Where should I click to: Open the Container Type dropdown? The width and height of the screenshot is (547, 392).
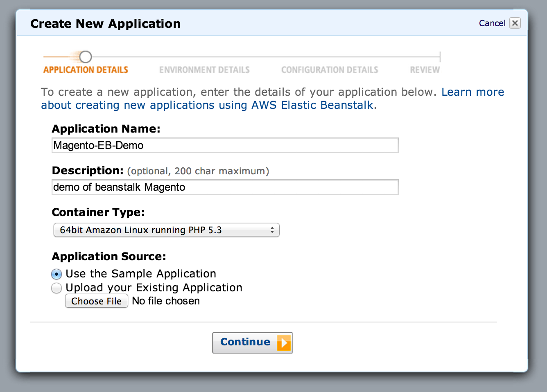coord(167,230)
